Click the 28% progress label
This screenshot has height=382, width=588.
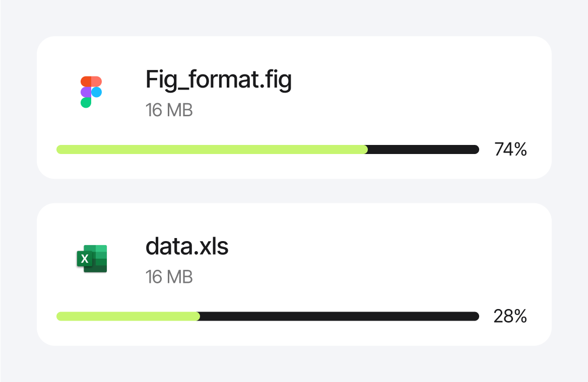click(511, 316)
